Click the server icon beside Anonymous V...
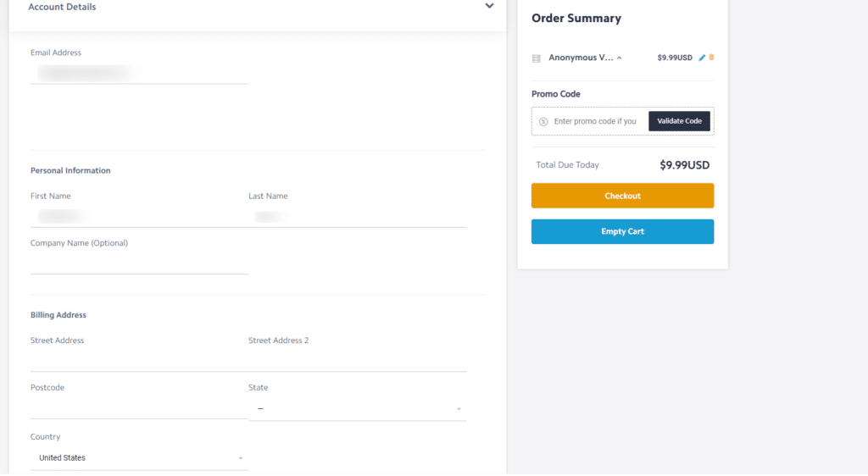 tap(537, 58)
